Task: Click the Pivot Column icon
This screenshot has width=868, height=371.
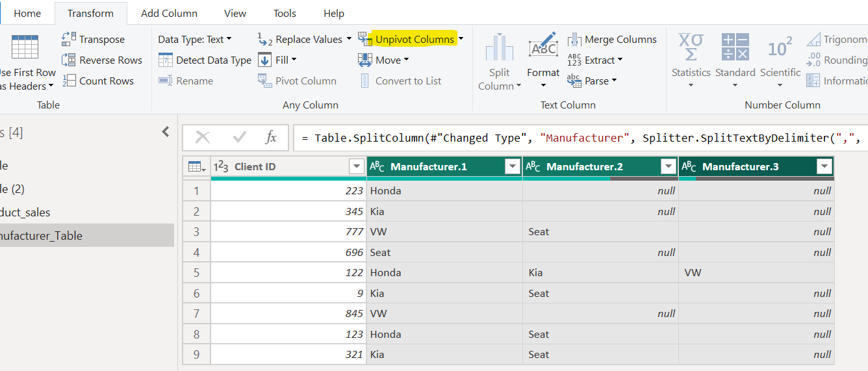Action: coord(264,81)
